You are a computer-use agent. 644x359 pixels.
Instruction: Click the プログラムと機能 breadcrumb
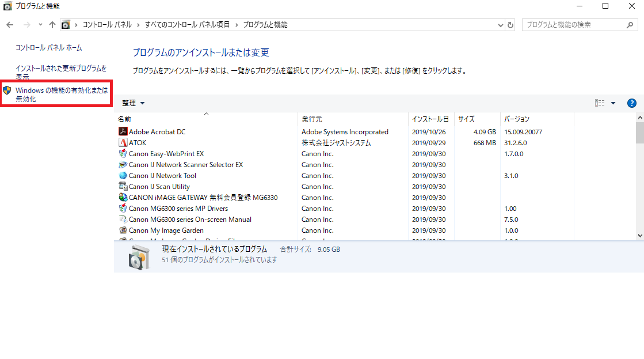[x=265, y=25]
